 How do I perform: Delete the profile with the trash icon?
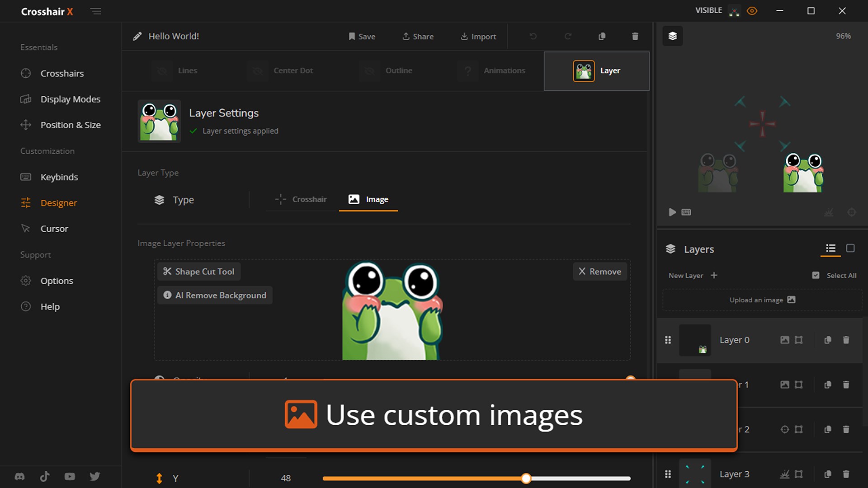635,36
